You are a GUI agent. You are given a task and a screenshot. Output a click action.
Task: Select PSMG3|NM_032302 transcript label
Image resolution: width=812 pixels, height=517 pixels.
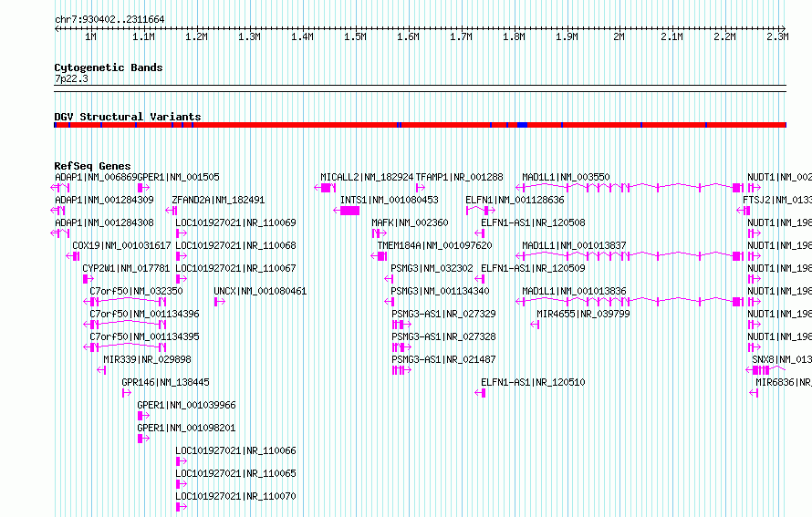pos(432,268)
